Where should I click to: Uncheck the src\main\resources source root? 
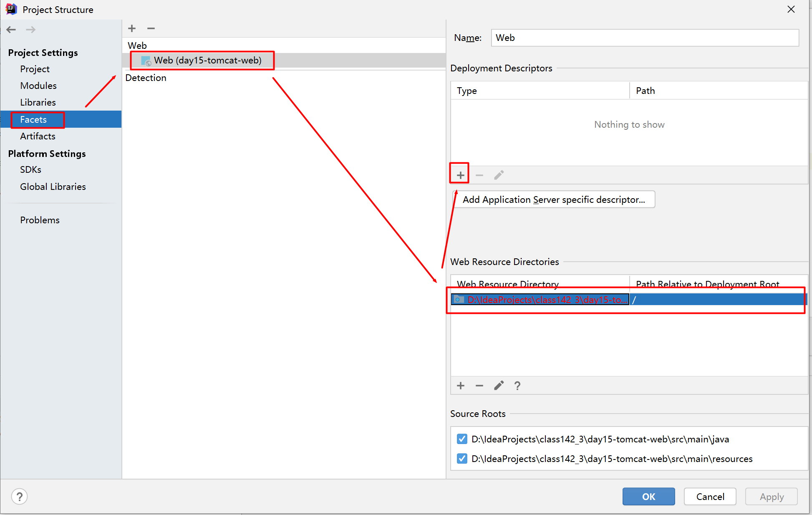462,459
